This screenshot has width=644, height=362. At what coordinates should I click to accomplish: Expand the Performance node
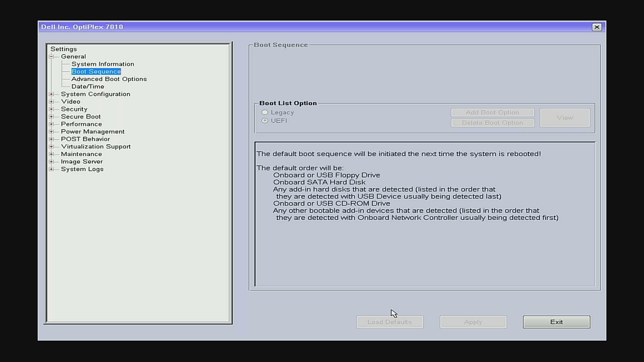tap(51, 124)
